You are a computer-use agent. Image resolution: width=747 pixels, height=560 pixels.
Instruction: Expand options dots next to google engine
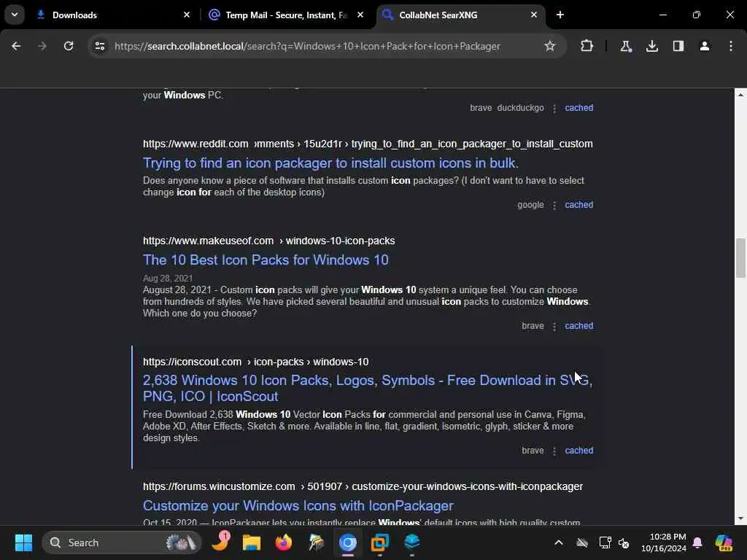click(x=554, y=205)
